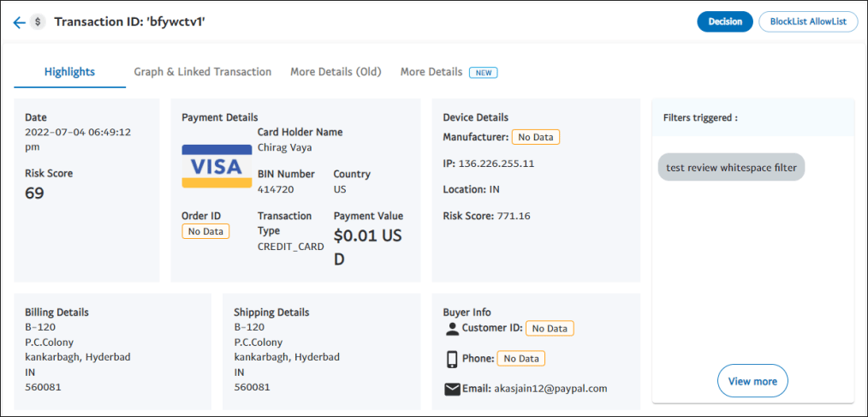Open BlockList AllowList button
The height and width of the screenshot is (417, 868).
click(807, 21)
